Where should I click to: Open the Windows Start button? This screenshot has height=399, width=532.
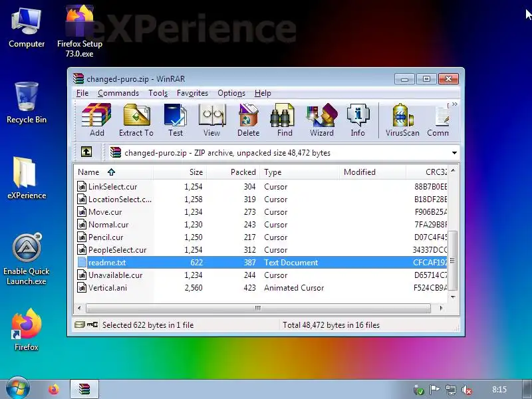pos(18,388)
